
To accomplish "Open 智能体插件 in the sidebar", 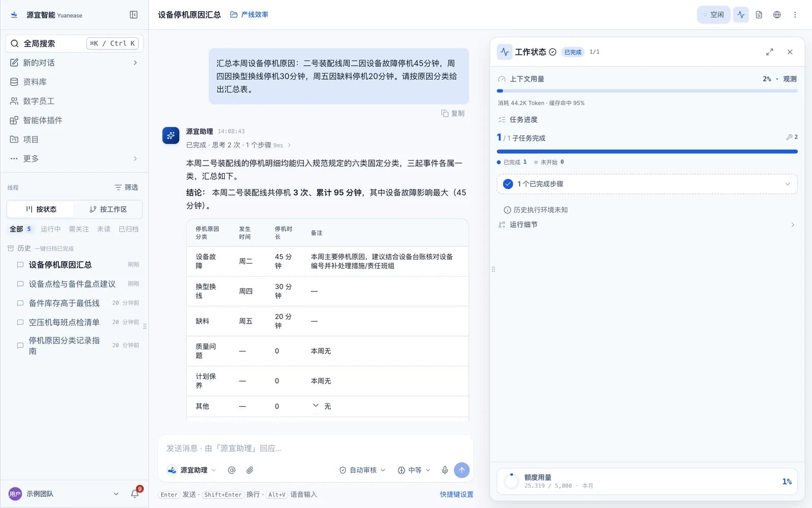I will (x=74, y=120).
